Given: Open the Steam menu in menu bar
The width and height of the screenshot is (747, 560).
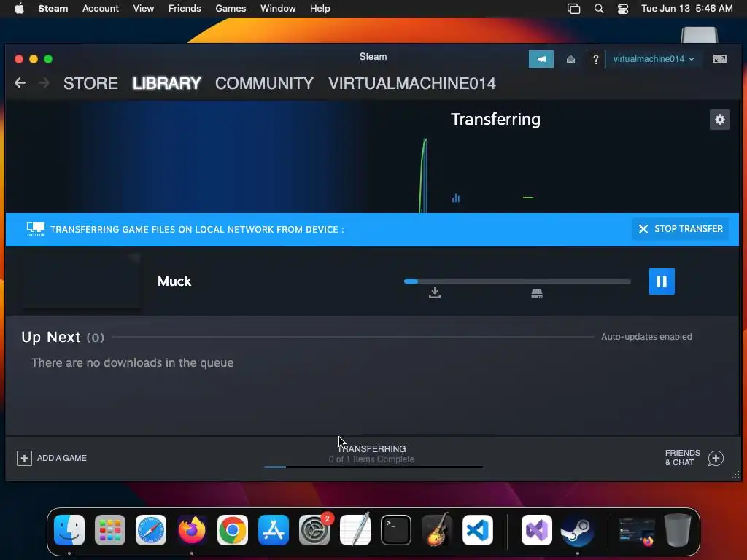Looking at the screenshot, I should [53, 9].
